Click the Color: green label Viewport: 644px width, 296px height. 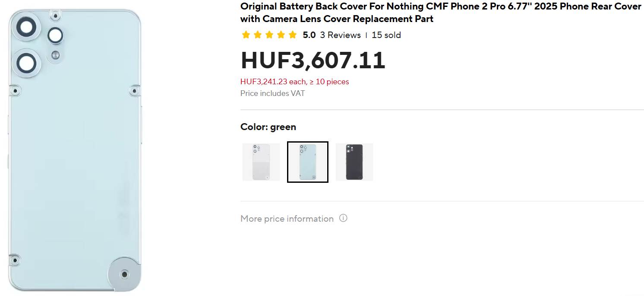pos(268,127)
